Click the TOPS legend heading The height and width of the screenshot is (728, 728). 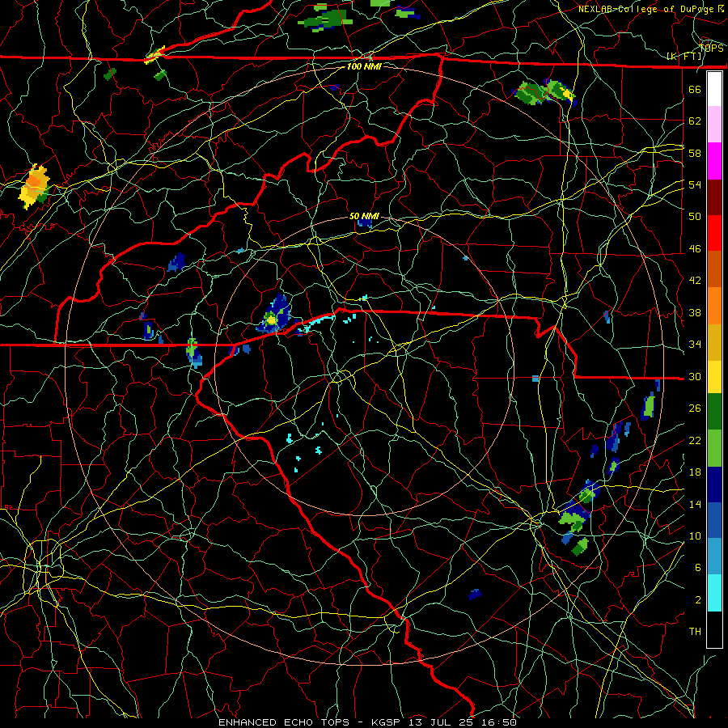tap(711, 49)
